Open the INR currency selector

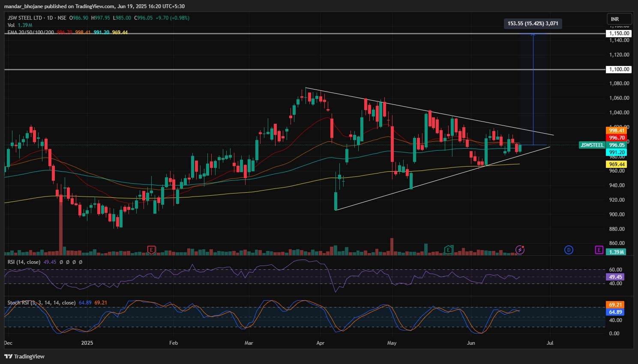(x=619, y=19)
